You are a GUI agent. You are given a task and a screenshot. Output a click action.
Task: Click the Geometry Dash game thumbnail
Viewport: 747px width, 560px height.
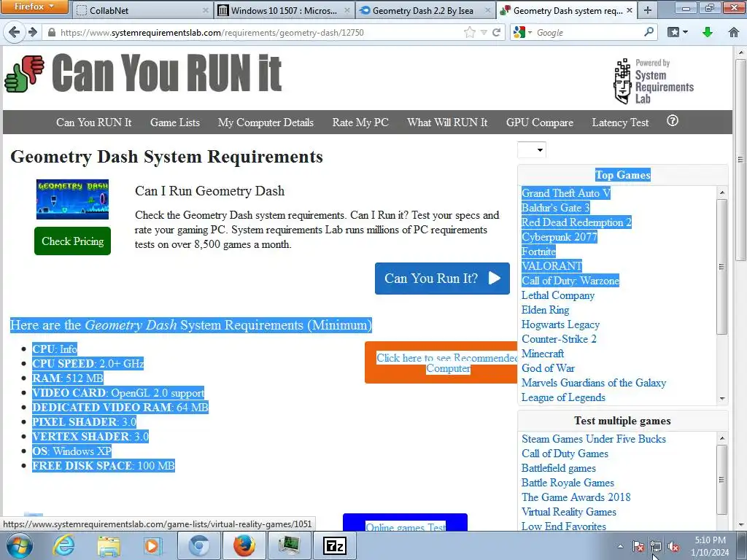pyautogui.click(x=72, y=199)
